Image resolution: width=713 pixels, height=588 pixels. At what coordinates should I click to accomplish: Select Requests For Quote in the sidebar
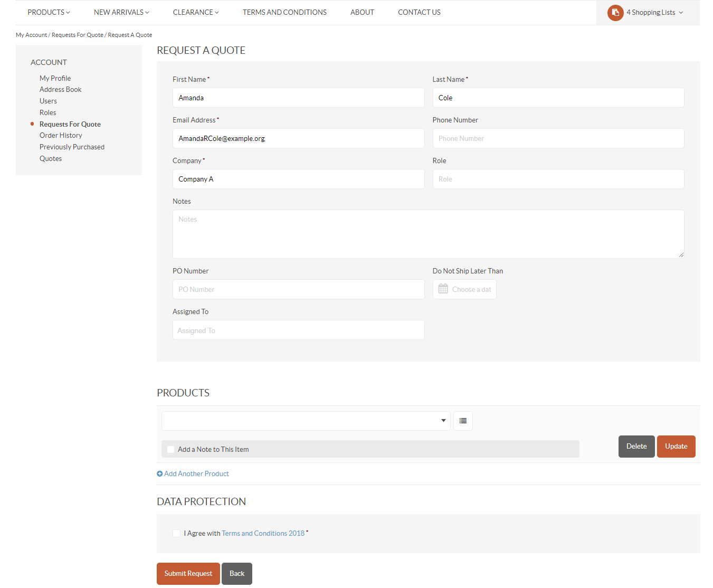point(70,125)
